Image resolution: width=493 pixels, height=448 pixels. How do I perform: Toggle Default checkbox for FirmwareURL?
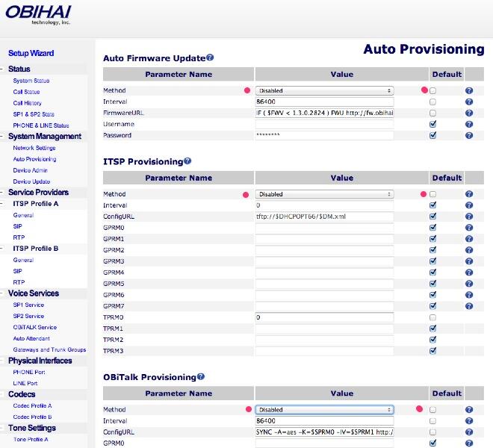pos(433,113)
